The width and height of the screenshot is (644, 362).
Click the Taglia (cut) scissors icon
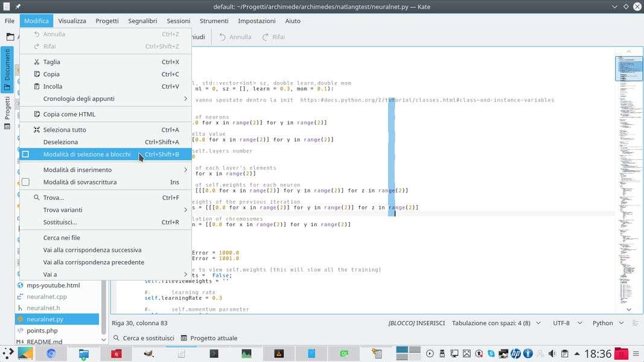click(37, 62)
